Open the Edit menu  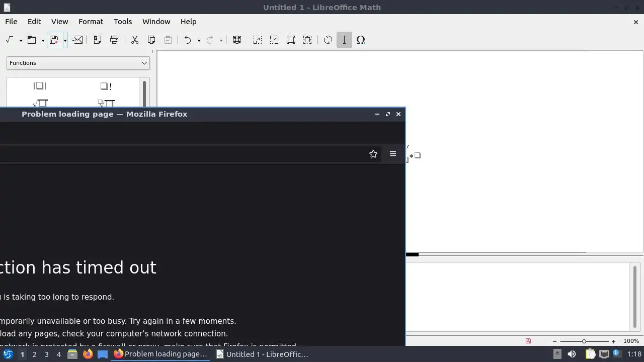pos(34,22)
